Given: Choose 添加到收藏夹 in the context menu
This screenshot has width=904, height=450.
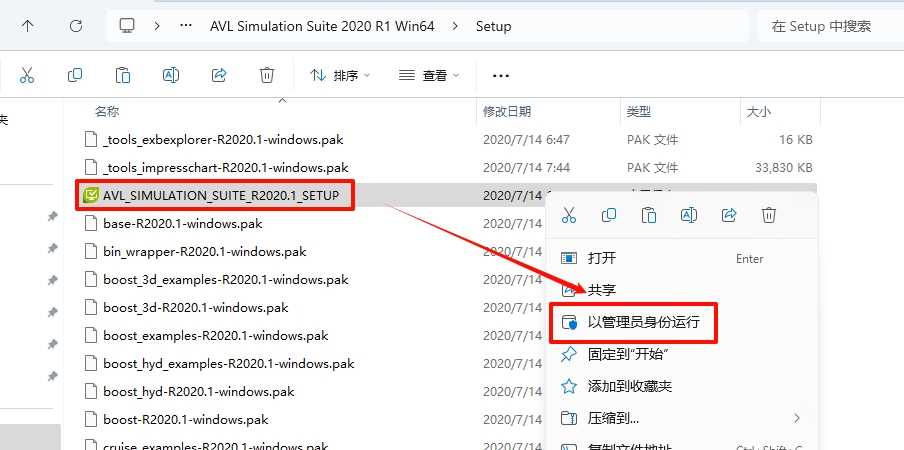Looking at the screenshot, I should (682, 386).
